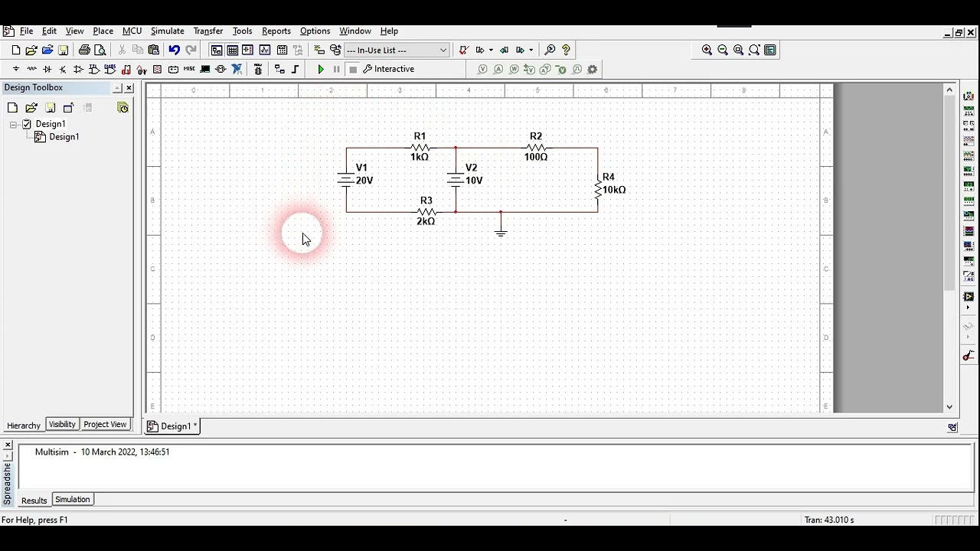Screen dimensions: 980x551
Task: Switch to the Visibility tab
Action: point(62,425)
